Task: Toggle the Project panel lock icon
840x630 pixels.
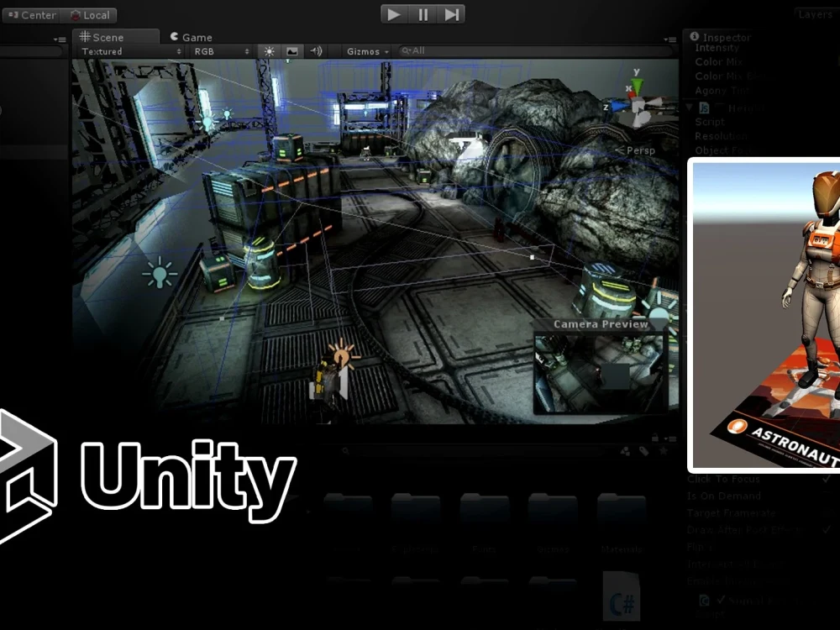Action: pyautogui.click(x=654, y=438)
